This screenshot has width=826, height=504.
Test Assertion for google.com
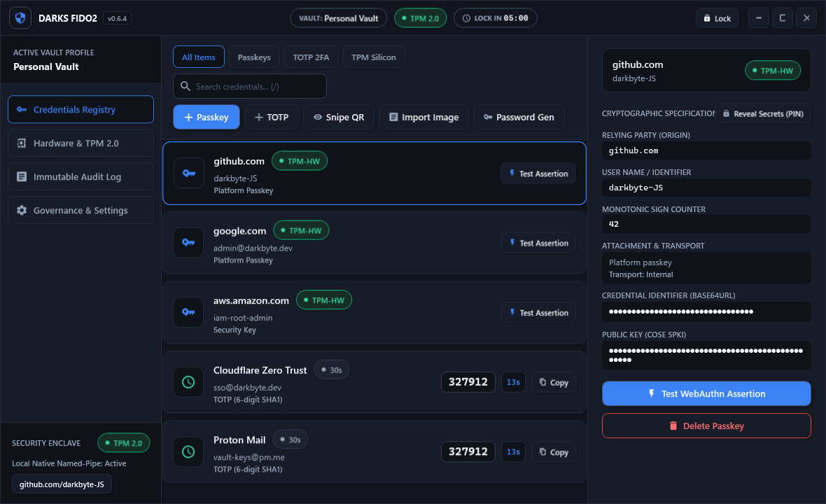point(538,243)
